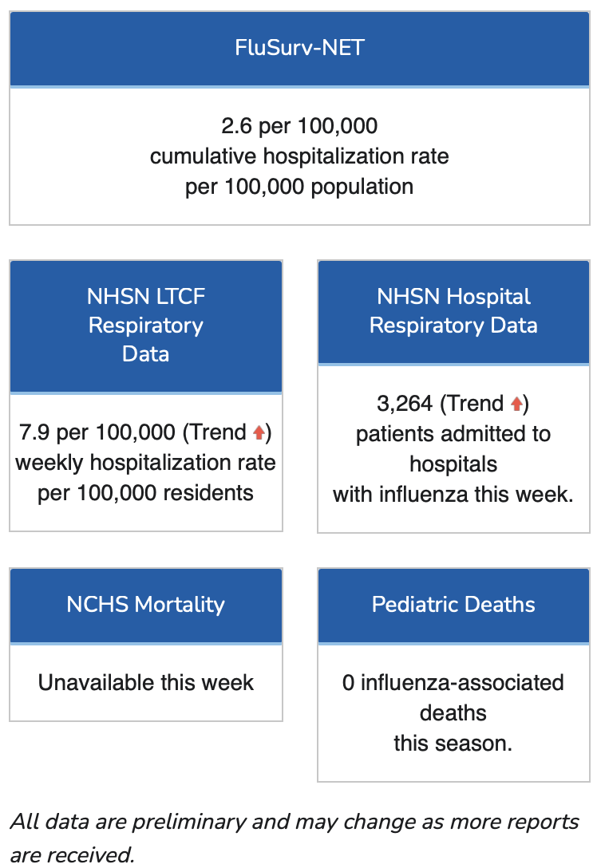The height and width of the screenshot is (868, 597).
Task: Click the red trend arrow in LTCF card
Action: [259, 432]
